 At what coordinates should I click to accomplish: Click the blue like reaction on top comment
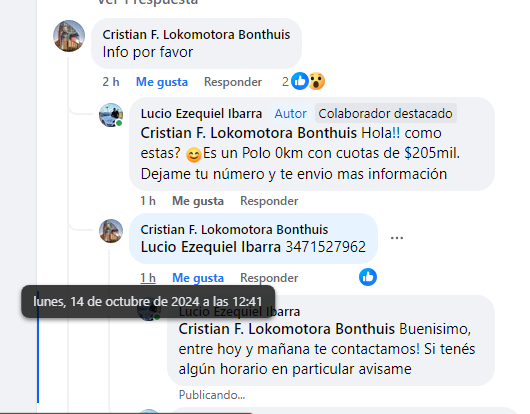pyautogui.click(x=300, y=81)
